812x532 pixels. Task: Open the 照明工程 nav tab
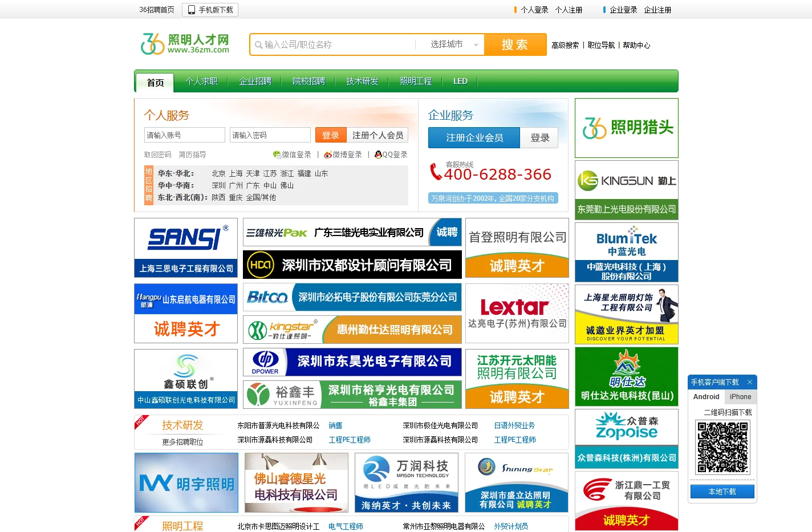click(x=416, y=82)
